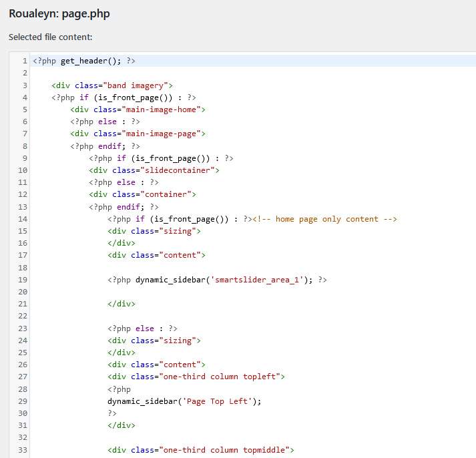The height and width of the screenshot is (458, 476).
Task: Click the 'sizing' div on line 24
Action: (x=154, y=340)
